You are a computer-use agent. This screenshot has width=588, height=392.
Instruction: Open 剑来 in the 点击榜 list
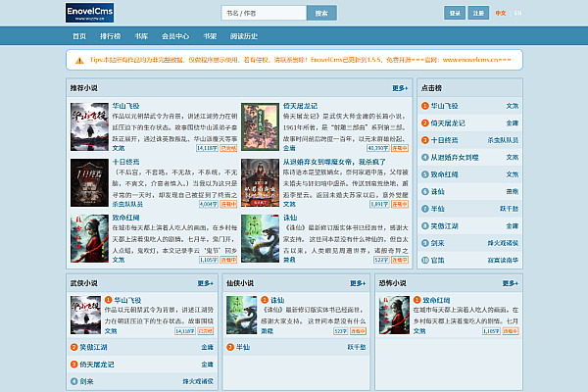tap(438, 243)
